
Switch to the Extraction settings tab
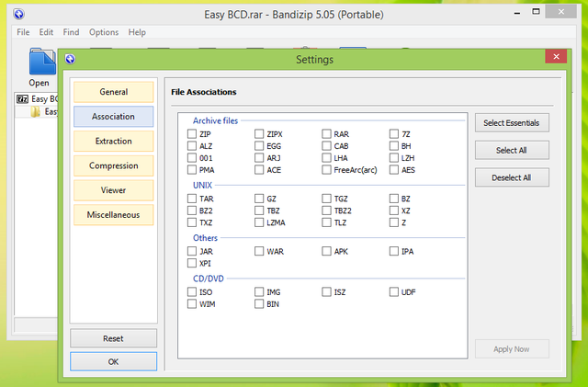113,142
